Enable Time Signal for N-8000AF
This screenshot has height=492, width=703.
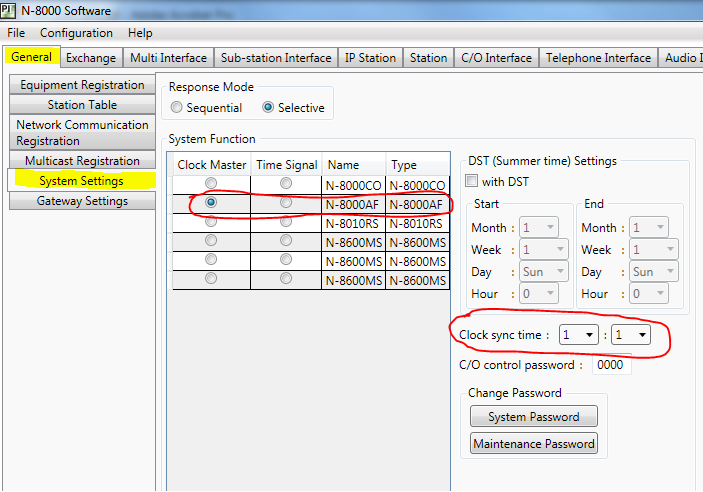286,202
